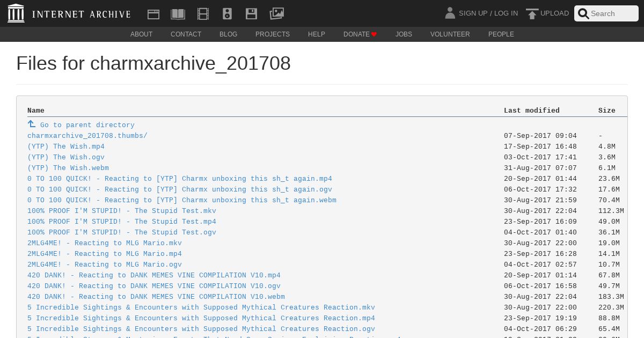Open 0 TO 100 QUICK! .ogv file
644x338 pixels.
180,189
